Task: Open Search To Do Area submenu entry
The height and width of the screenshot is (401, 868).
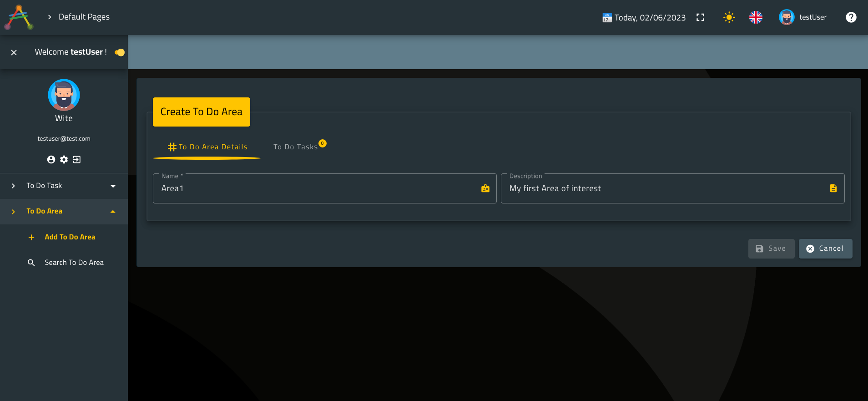Action: tap(64, 263)
